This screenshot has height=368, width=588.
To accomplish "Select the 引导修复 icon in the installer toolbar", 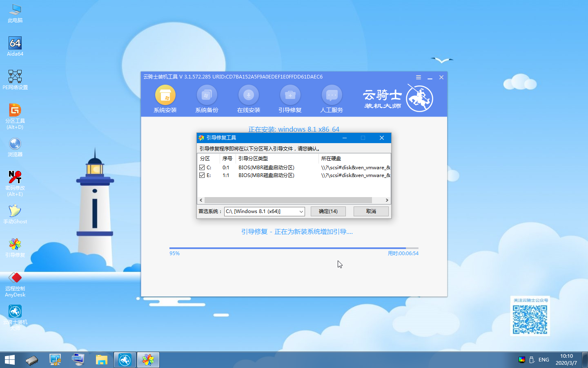I will [290, 99].
